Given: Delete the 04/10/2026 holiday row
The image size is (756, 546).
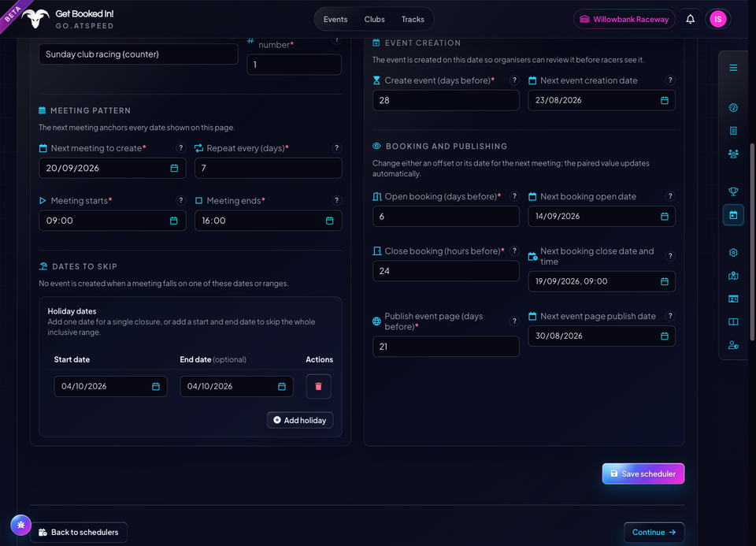Looking at the screenshot, I should (318, 386).
